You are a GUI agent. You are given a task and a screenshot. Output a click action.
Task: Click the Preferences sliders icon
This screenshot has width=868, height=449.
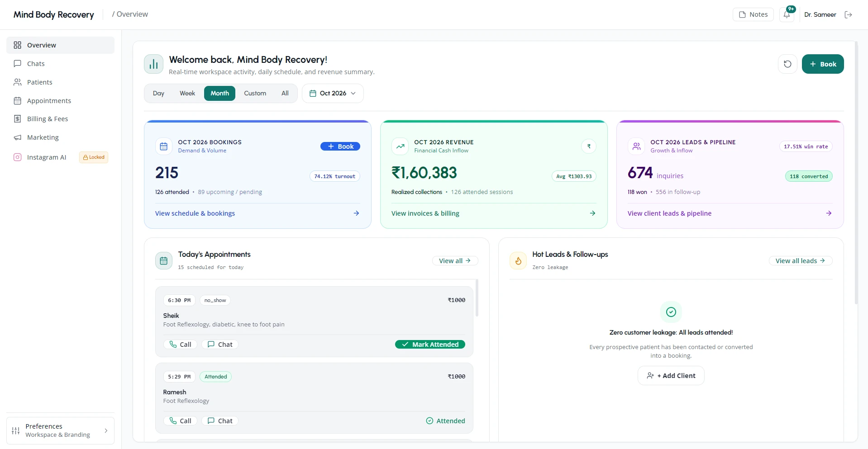click(16, 430)
